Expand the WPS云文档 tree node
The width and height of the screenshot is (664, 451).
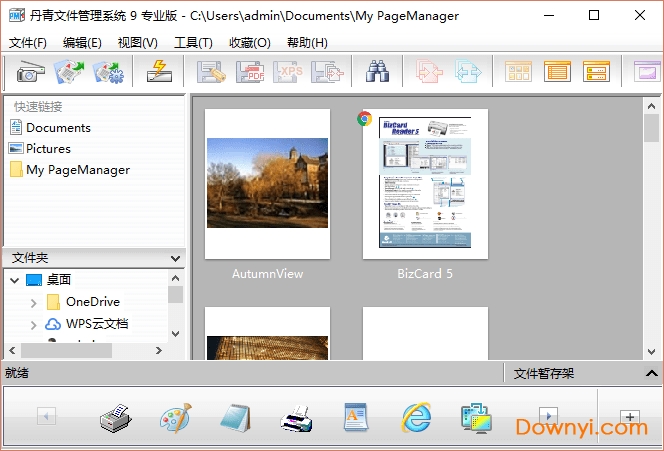34,324
